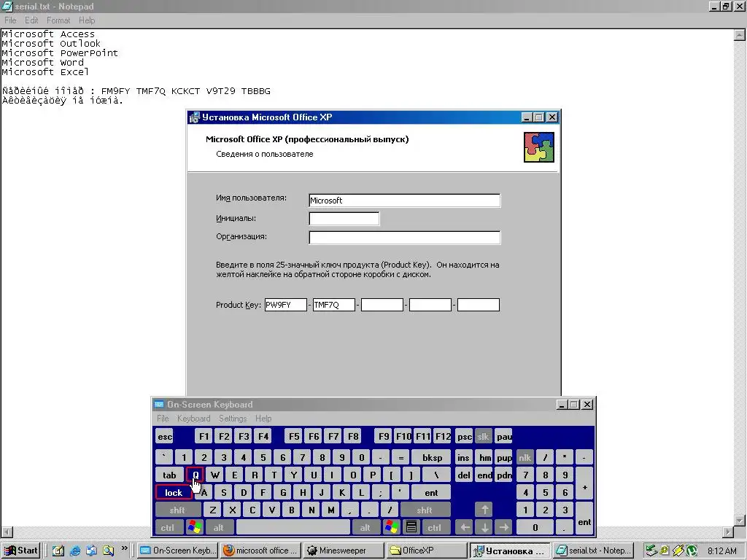This screenshot has height=560, width=747.
Task: Click the Q key on the On-Screen Keyboard
Action: pos(196,475)
